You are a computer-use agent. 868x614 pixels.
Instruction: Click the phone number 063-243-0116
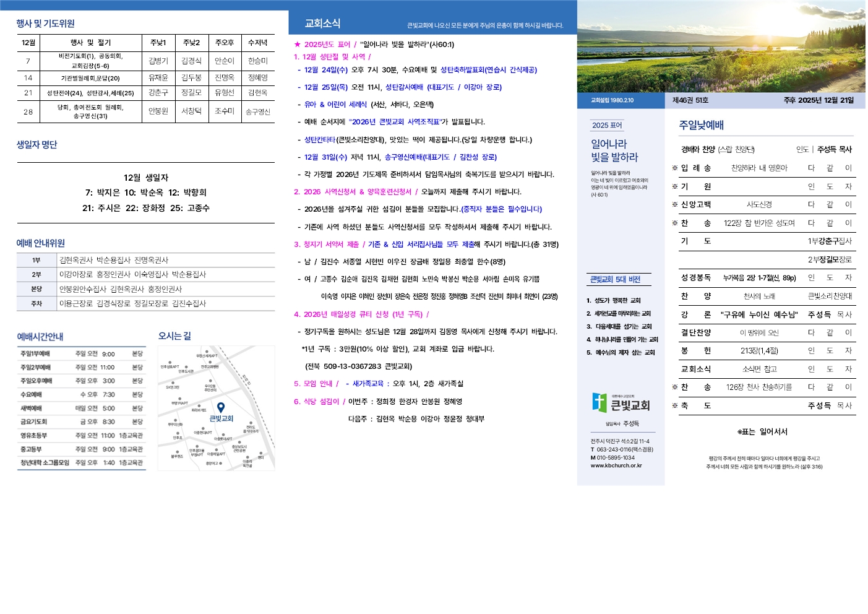point(622,449)
